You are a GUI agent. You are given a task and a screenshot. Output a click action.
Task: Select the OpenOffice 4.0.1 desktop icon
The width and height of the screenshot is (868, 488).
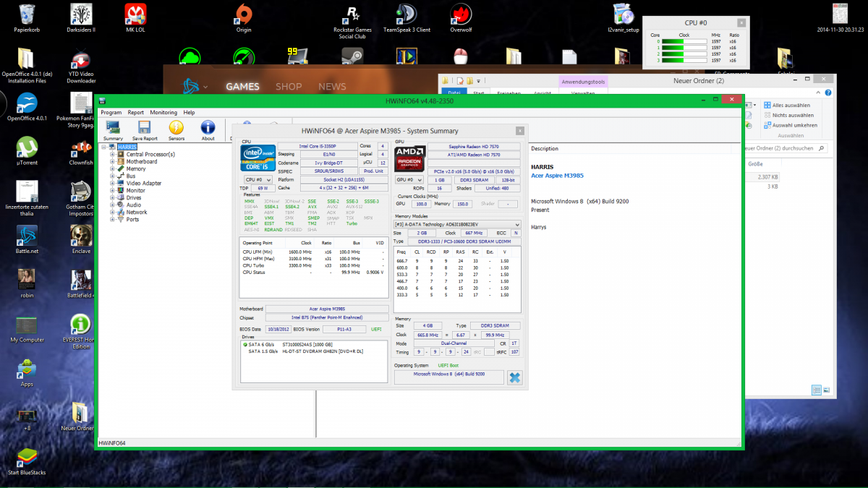pyautogui.click(x=27, y=106)
